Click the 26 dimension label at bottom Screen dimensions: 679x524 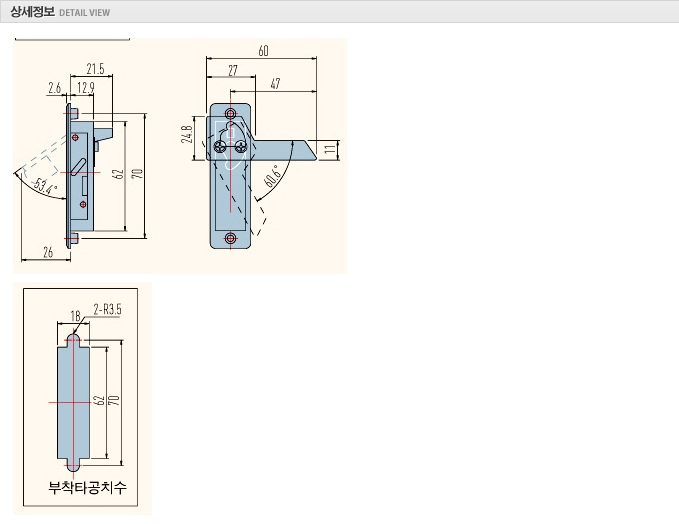[x=48, y=252]
